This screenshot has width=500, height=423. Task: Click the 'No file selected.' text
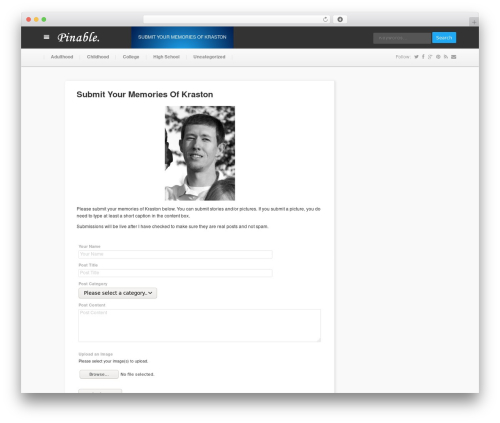click(137, 375)
